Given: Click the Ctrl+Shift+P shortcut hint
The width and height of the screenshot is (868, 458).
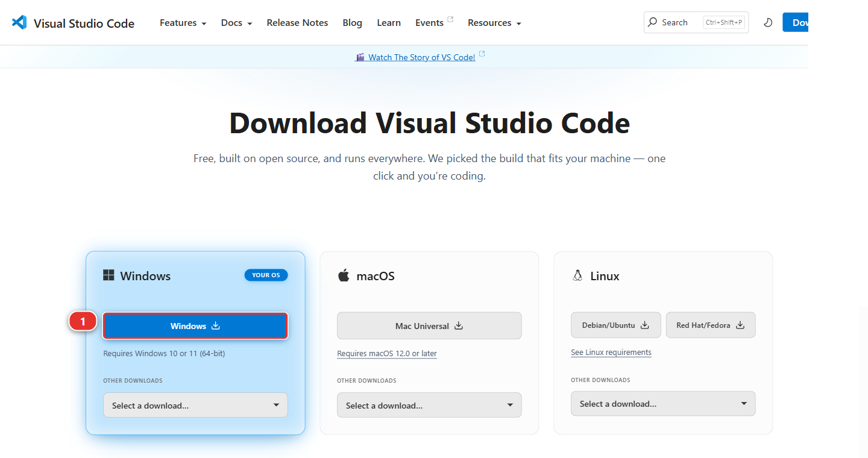Looking at the screenshot, I should (724, 22).
